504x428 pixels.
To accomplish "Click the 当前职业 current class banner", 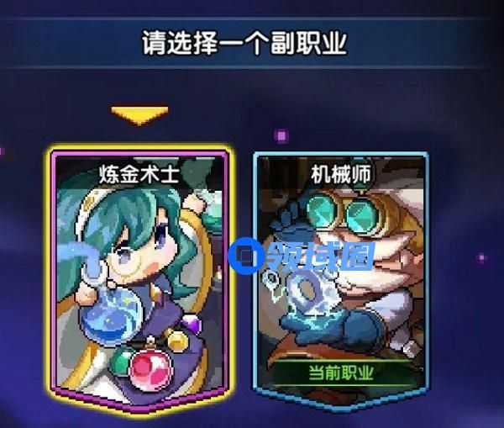I will pos(341,373).
